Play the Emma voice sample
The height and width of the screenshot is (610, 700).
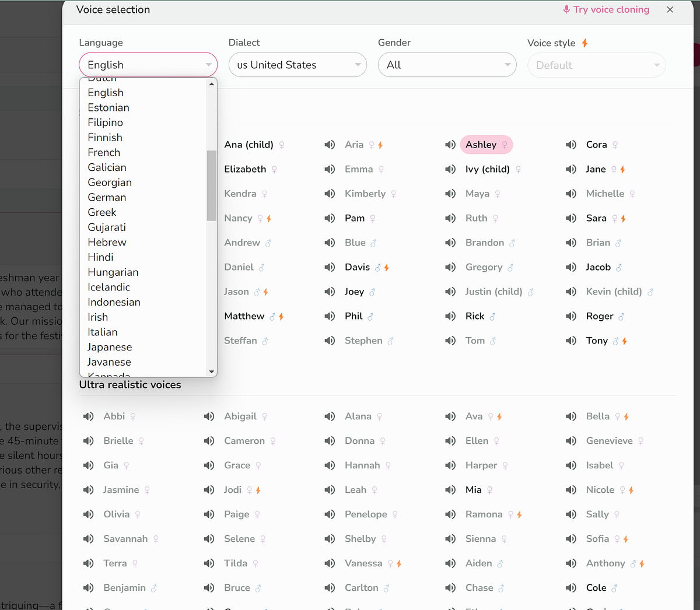330,169
